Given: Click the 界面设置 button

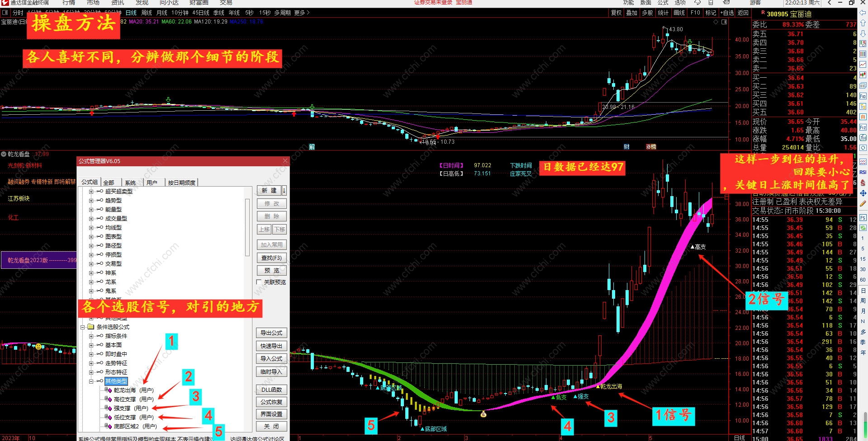Looking at the screenshot, I should click(x=271, y=414).
